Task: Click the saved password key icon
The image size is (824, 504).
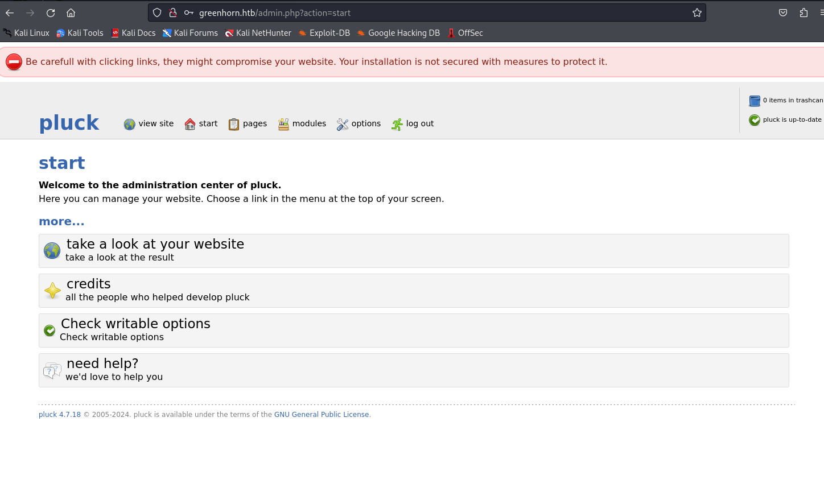Action: [x=189, y=13]
